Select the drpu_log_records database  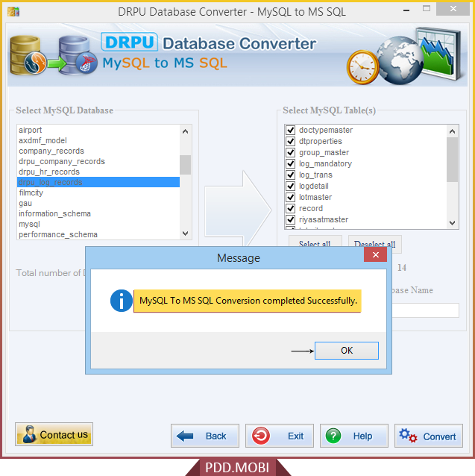[98, 182]
